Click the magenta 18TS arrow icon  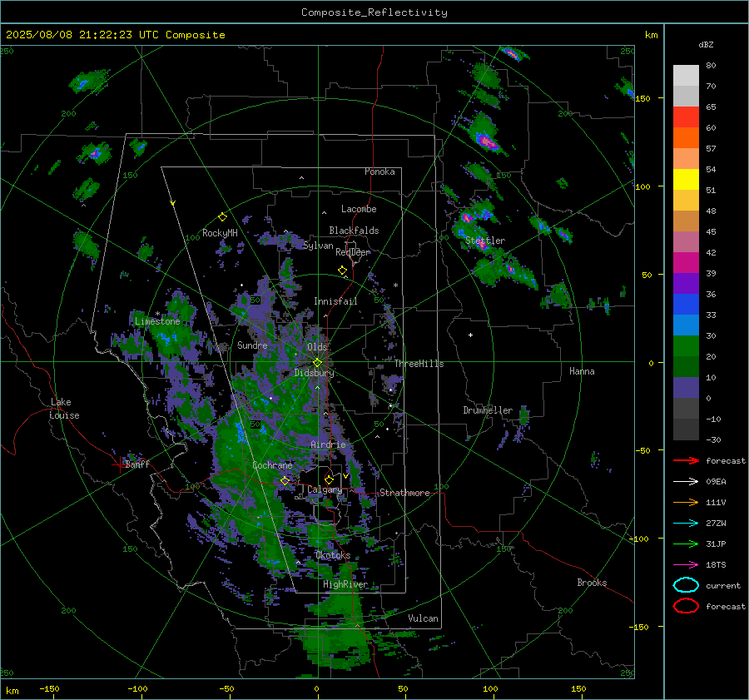[686, 565]
